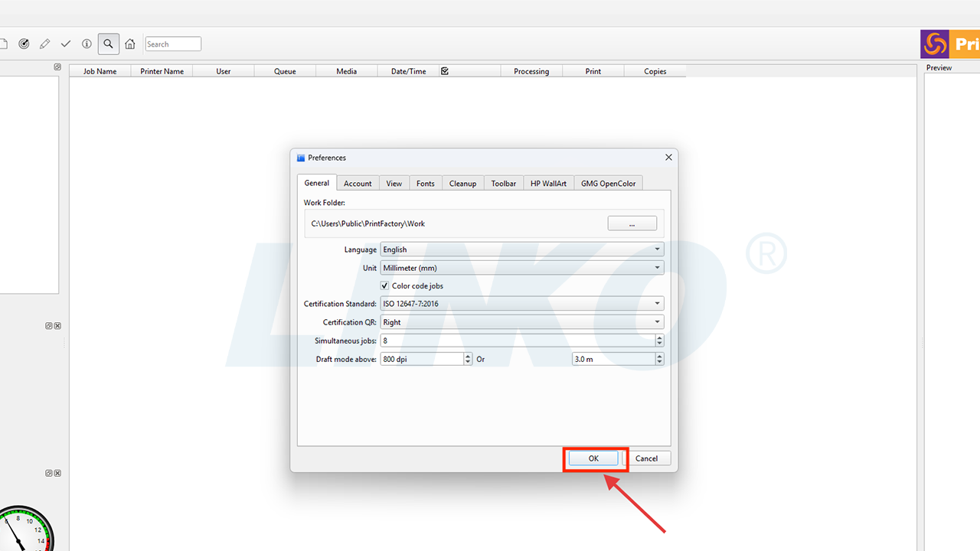Screen dimensions: 980x551
Task: Switch to the View tab
Action: [x=394, y=184]
